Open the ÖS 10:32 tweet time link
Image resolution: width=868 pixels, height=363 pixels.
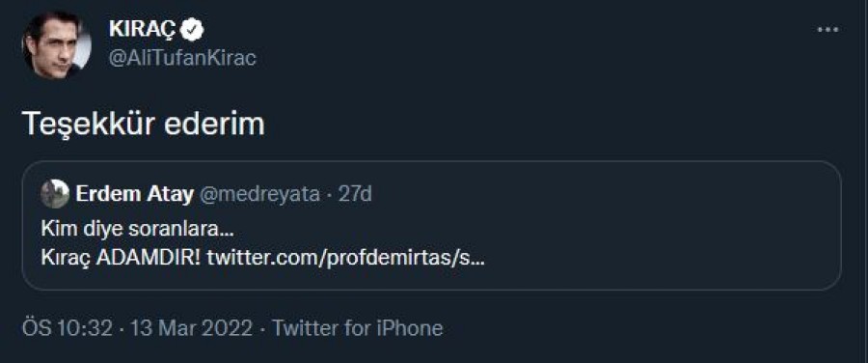67,328
